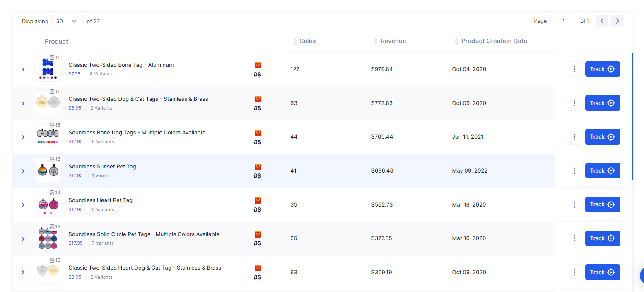Click the page number input field
The image size is (644, 292).
click(563, 21)
